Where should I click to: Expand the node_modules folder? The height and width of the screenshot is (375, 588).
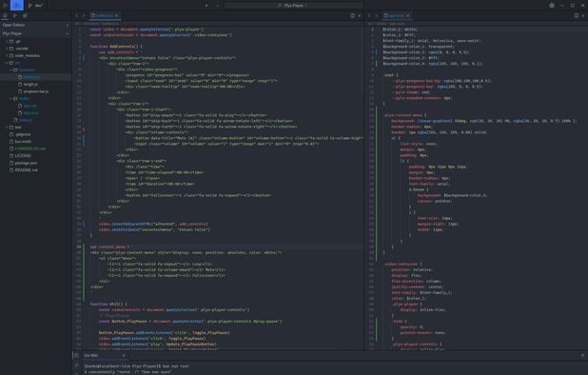(x=28, y=55)
